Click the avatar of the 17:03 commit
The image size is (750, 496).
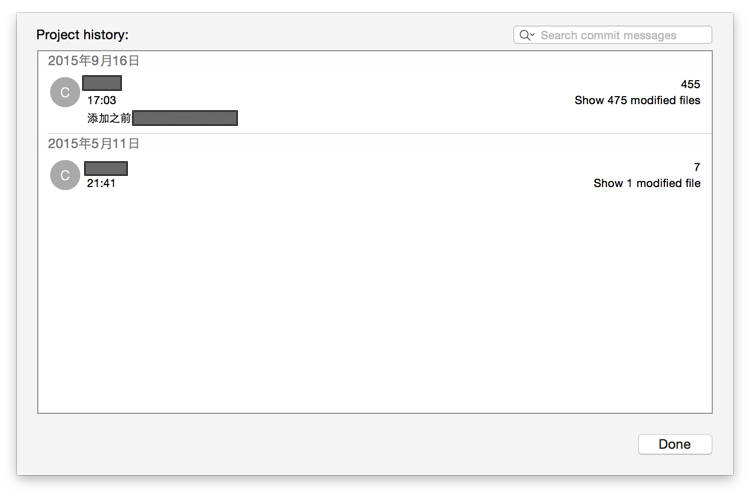pos(65,92)
